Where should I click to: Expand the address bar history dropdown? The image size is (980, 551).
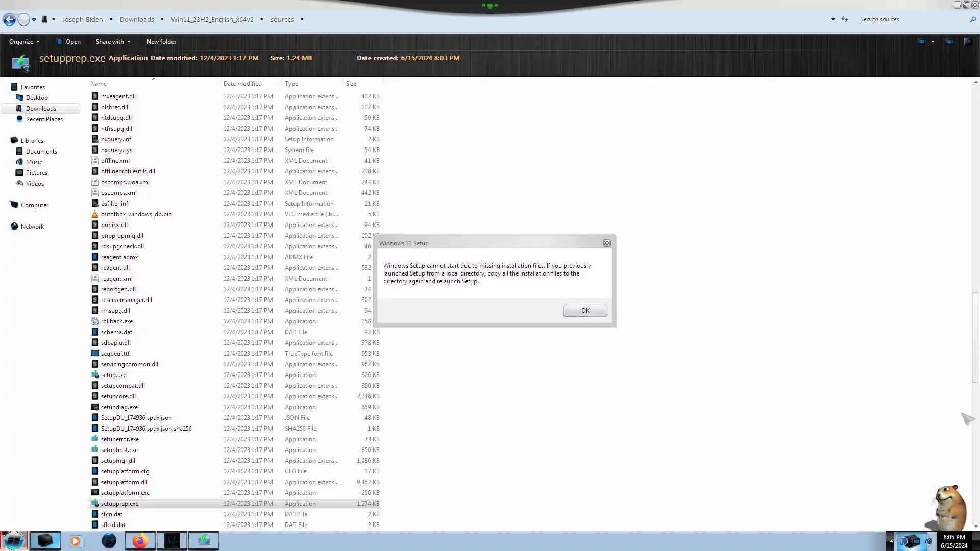(833, 19)
